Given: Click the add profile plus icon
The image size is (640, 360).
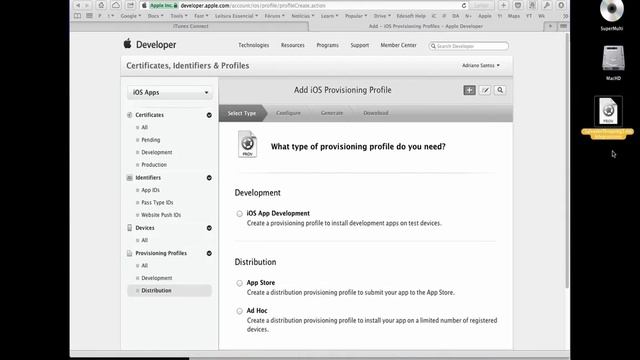Looking at the screenshot, I should [469, 90].
